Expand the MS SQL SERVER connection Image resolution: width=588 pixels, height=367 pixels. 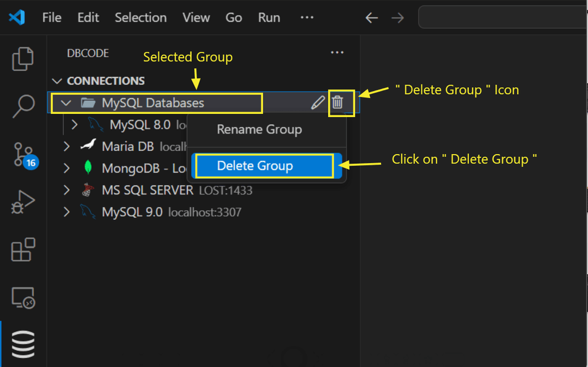66,190
